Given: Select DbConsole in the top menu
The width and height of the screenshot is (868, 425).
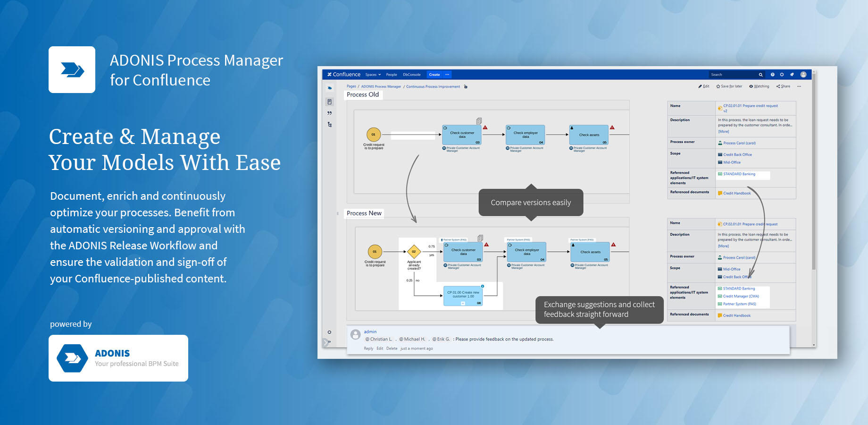Looking at the screenshot, I should [x=412, y=75].
